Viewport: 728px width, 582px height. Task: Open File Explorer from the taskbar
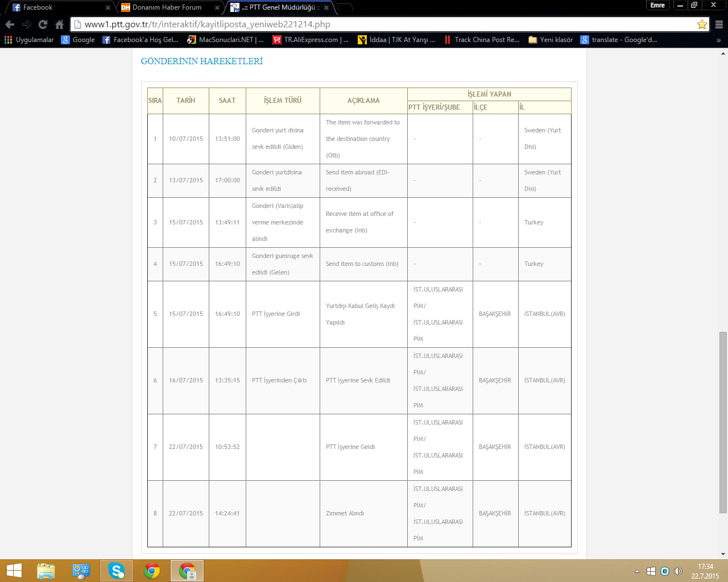[x=46, y=571]
